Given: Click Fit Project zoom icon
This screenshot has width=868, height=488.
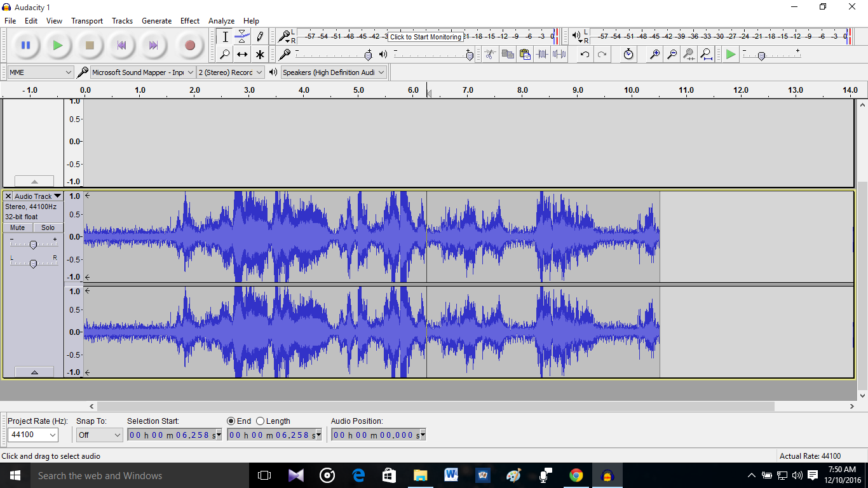Looking at the screenshot, I should [706, 55].
